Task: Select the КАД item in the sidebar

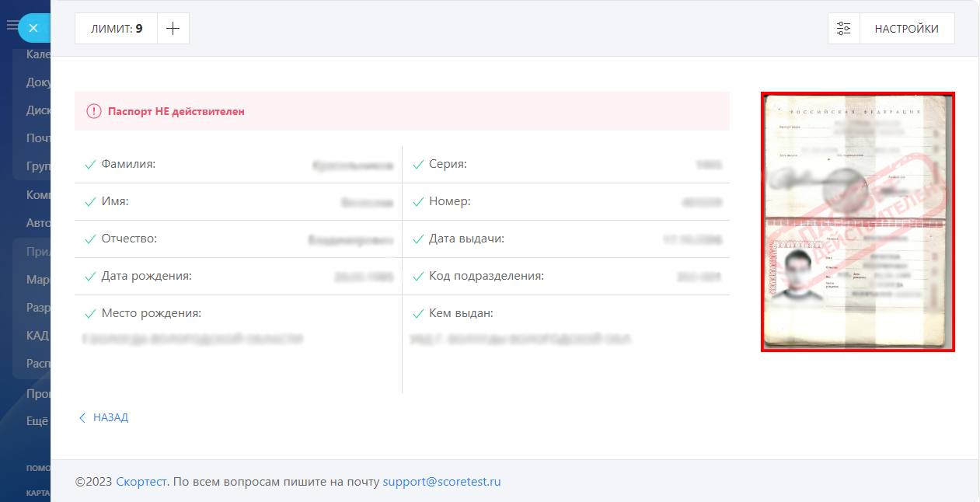Action: point(37,336)
